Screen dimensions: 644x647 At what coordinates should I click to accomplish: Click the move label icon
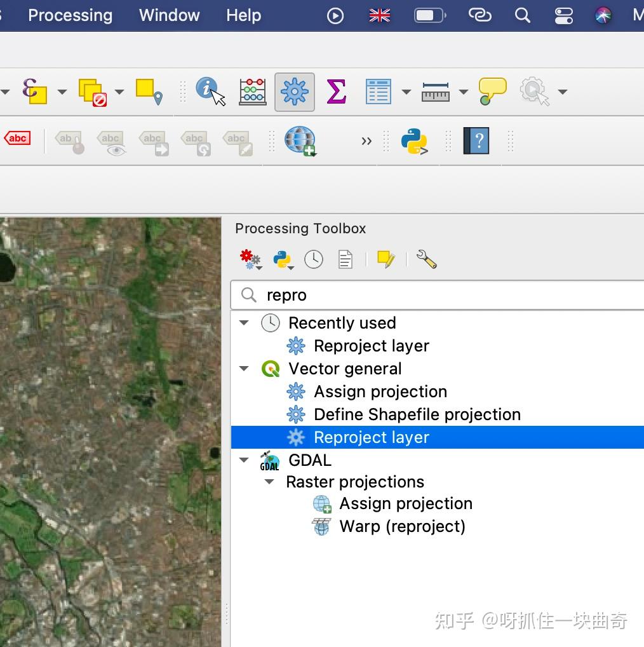(x=154, y=143)
